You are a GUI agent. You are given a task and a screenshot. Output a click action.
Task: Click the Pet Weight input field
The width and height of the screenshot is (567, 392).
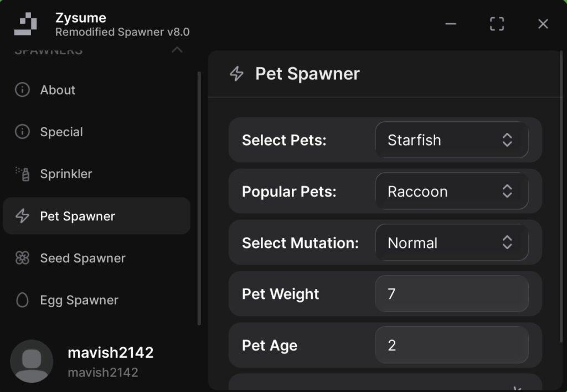click(x=451, y=293)
